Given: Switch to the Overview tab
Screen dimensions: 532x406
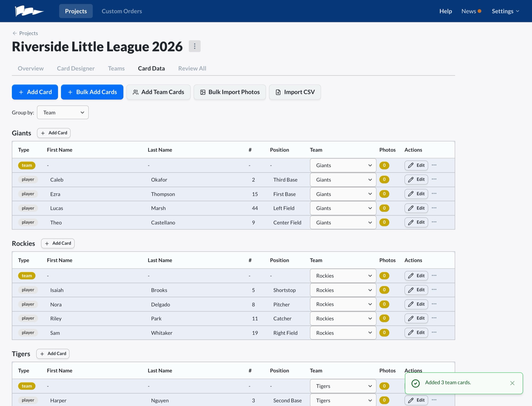Looking at the screenshot, I should tap(31, 68).
